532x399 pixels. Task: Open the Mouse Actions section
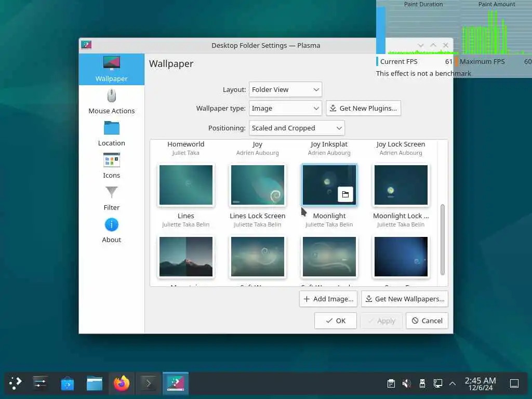pos(111,102)
